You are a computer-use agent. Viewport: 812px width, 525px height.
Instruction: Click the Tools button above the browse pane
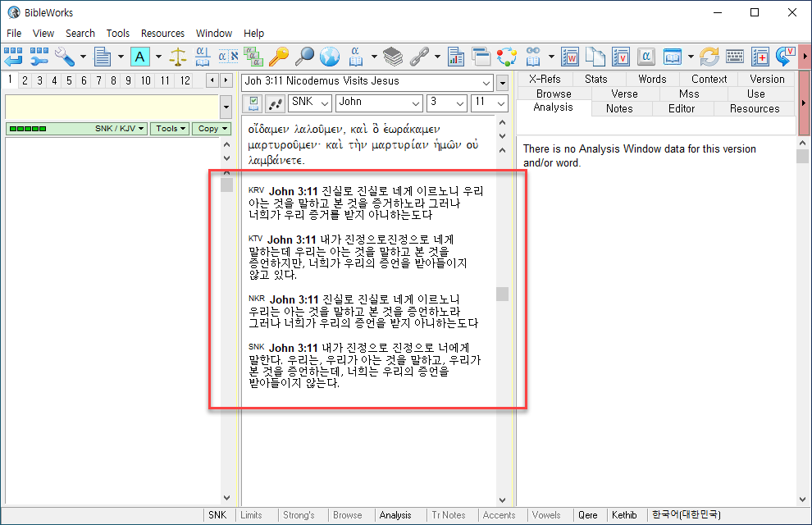(169, 129)
